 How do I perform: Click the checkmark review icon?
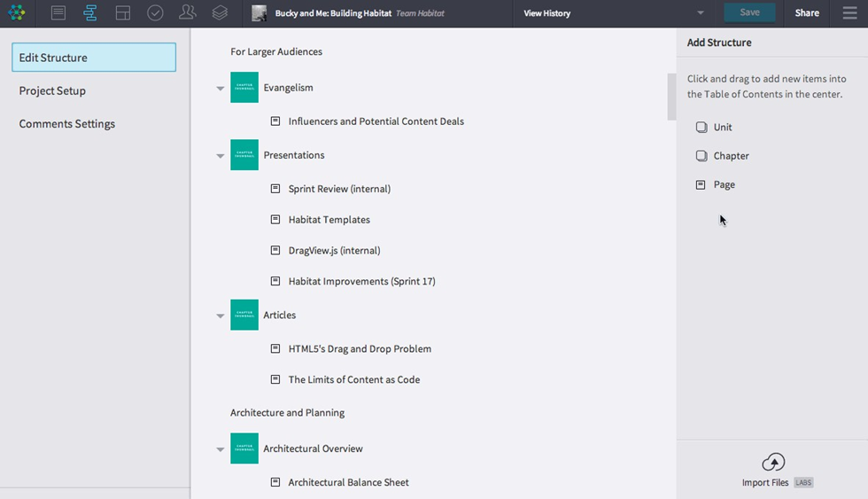155,13
